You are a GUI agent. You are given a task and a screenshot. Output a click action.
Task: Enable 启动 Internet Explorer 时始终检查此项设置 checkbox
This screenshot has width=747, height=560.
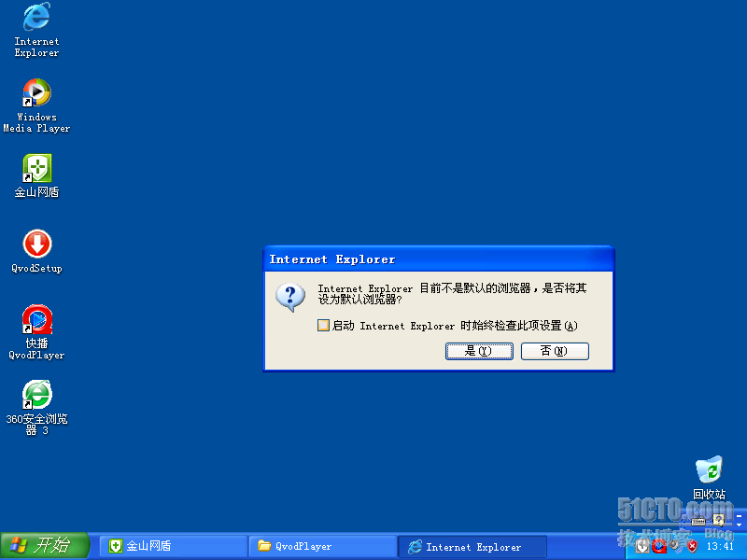pos(323,325)
